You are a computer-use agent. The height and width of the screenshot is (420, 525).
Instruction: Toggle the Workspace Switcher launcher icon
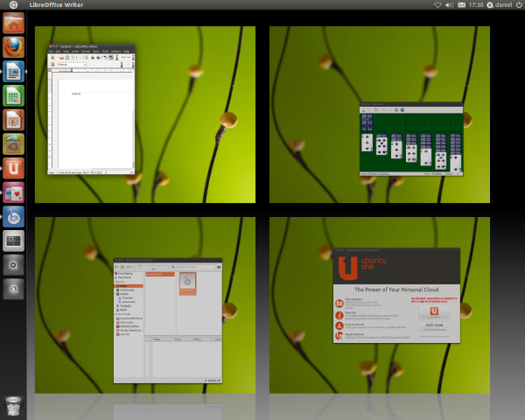point(13,240)
